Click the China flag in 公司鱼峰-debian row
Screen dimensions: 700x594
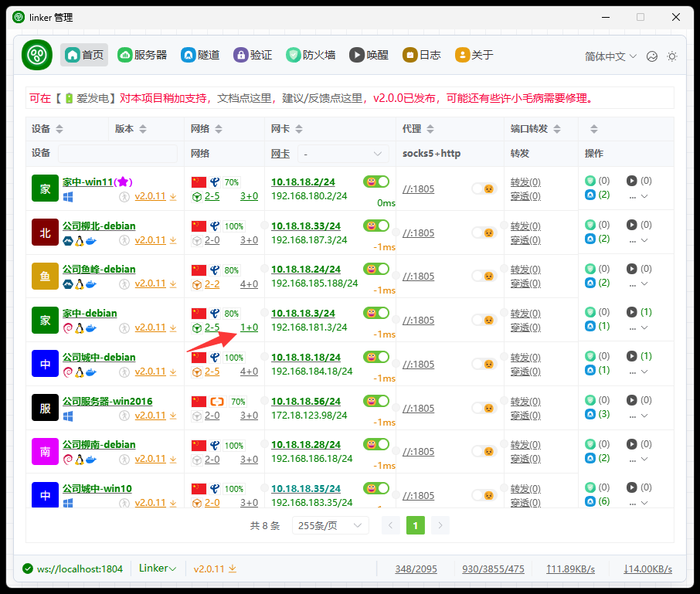point(199,270)
